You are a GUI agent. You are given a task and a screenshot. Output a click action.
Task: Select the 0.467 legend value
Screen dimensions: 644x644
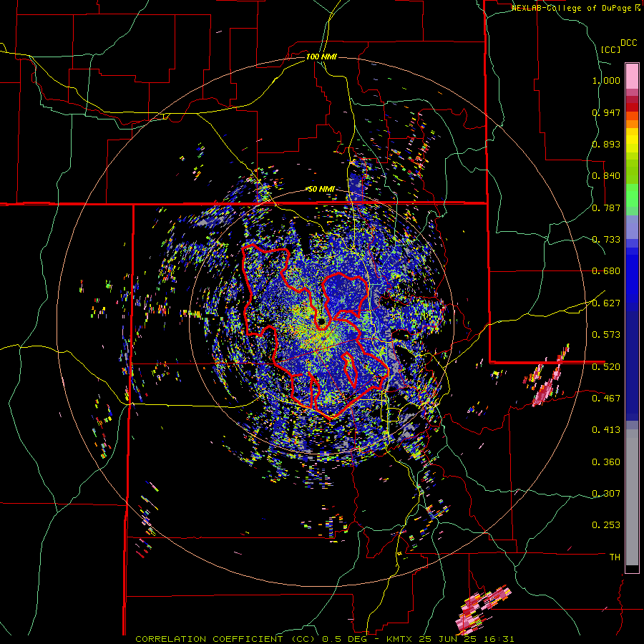click(x=606, y=399)
